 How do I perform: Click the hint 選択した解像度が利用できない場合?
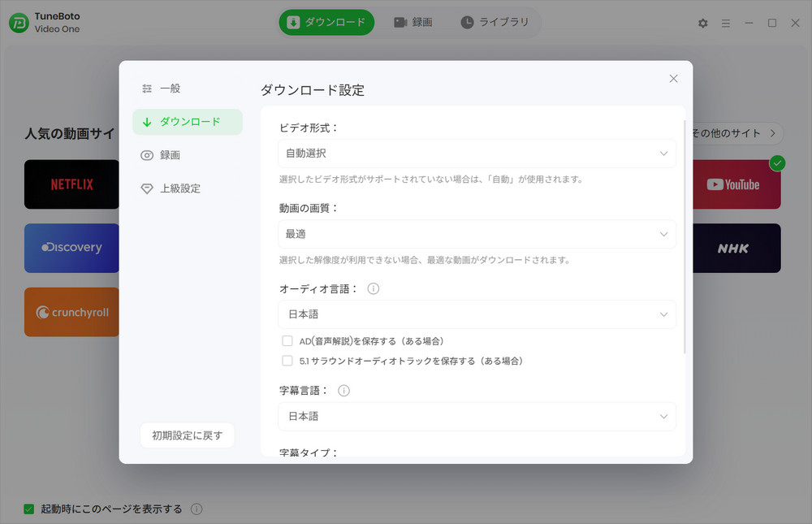(x=425, y=260)
